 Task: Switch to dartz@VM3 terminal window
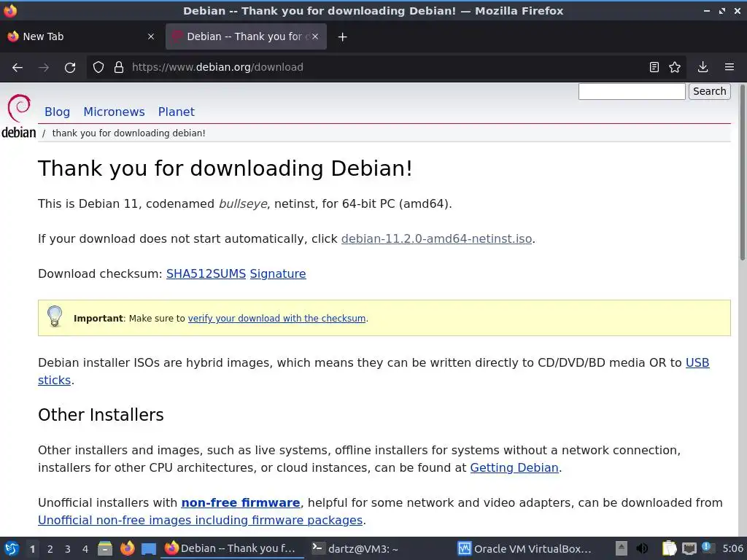pos(380,548)
